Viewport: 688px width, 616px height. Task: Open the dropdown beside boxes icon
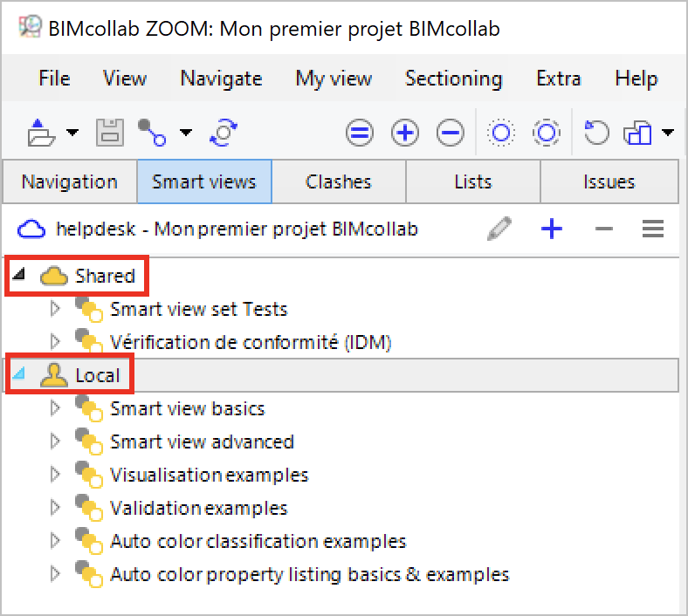pyautogui.click(x=668, y=133)
